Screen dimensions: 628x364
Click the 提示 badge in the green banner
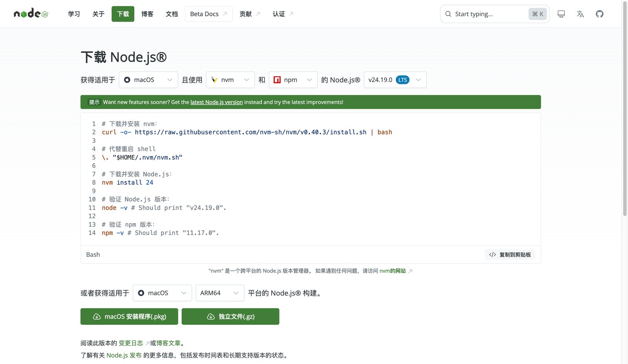coord(94,102)
